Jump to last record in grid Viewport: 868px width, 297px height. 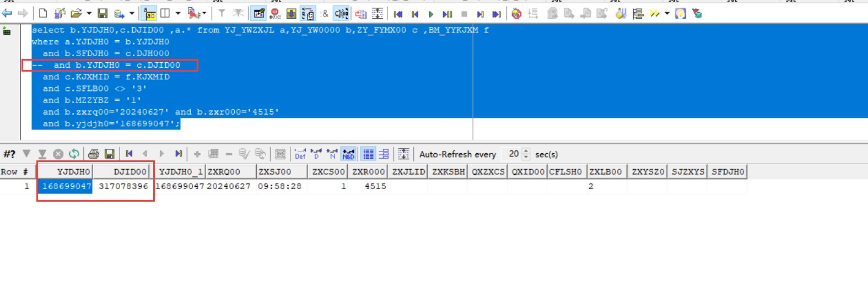[179, 154]
